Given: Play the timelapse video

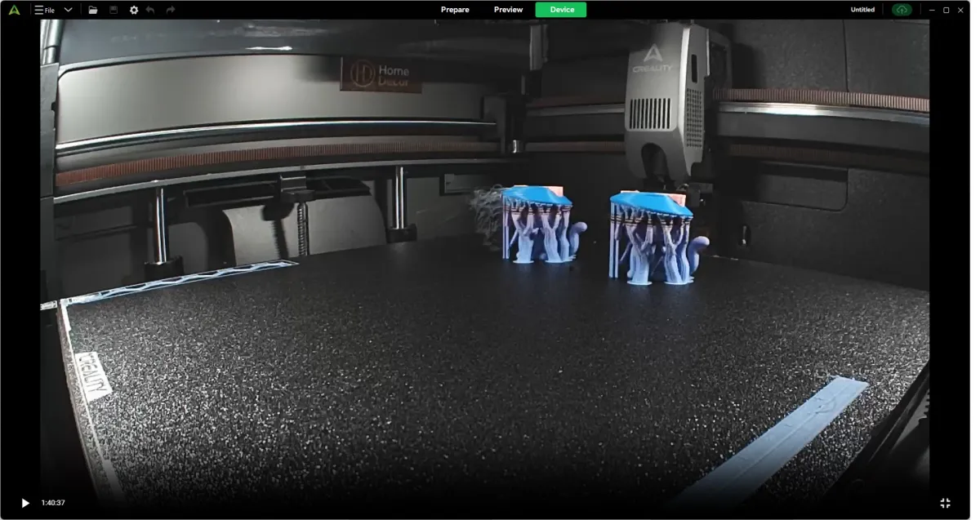Looking at the screenshot, I should tap(25, 503).
